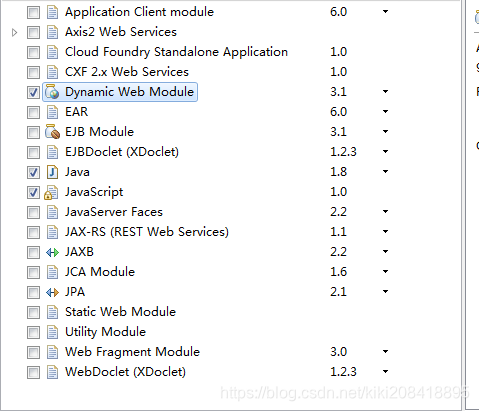Open JAX-RS version dropdown arrow
This screenshot has height=411, width=479.
(385, 231)
